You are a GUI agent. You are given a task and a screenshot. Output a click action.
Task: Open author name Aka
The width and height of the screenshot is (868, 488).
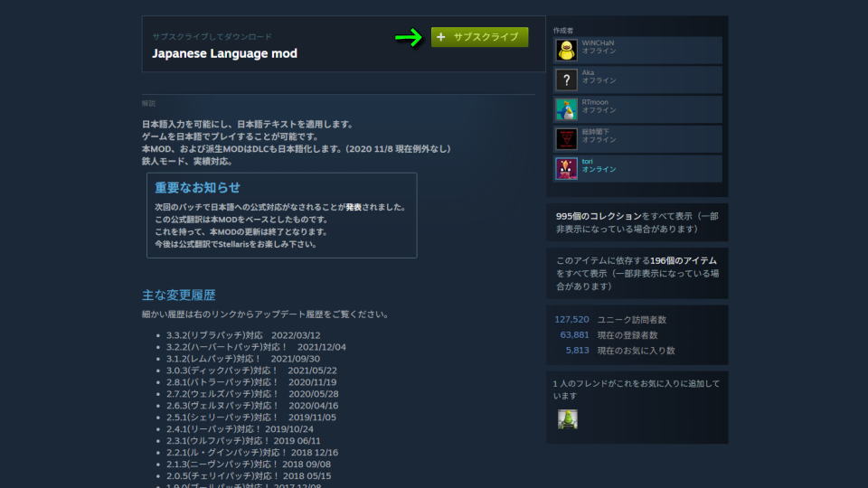[588, 72]
